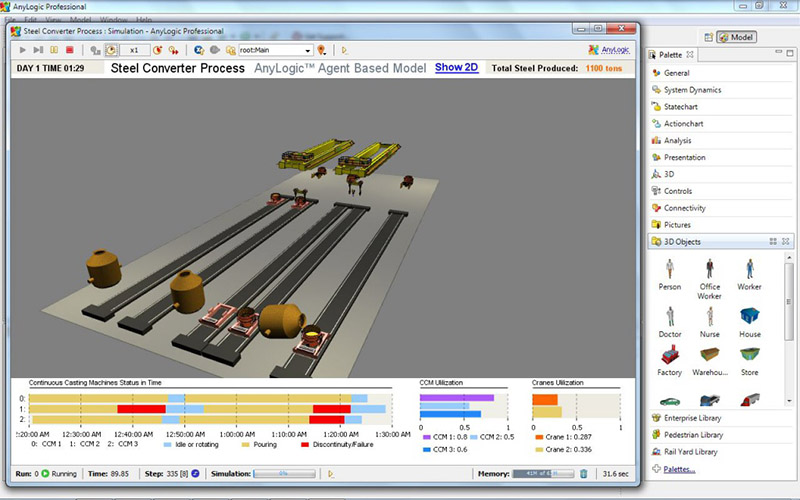Image resolution: width=800 pixels, height=500 pixels.
Task: Open the Pedestrian Library palette
Action: 720,435
